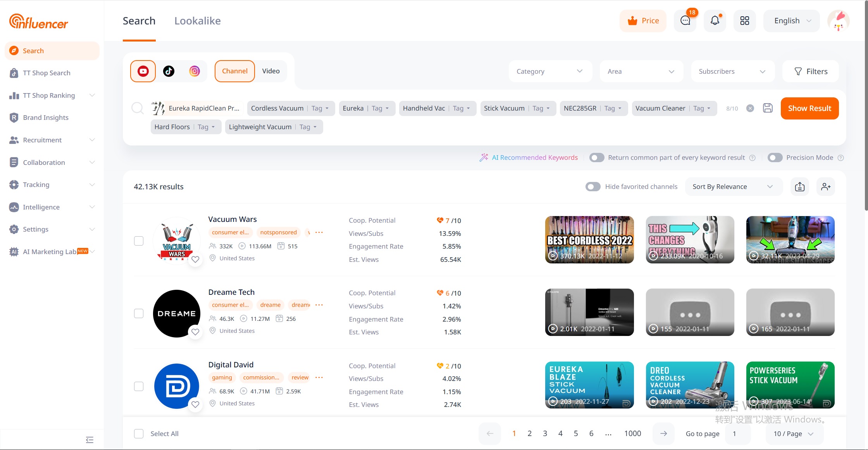Image resolution: width=868 pixels, height=450 pixels.
Task: Select the TikTok platform icon
Action: point(169,71)
